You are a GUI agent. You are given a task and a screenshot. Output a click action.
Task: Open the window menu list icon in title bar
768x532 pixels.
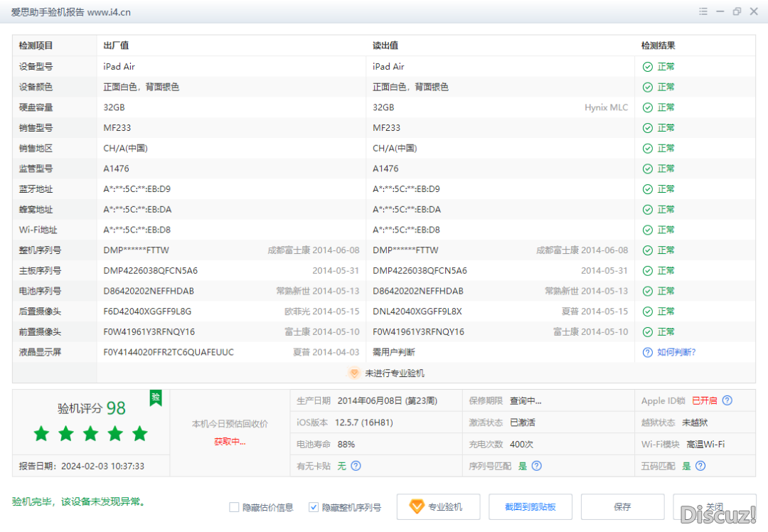click(703, 11)
